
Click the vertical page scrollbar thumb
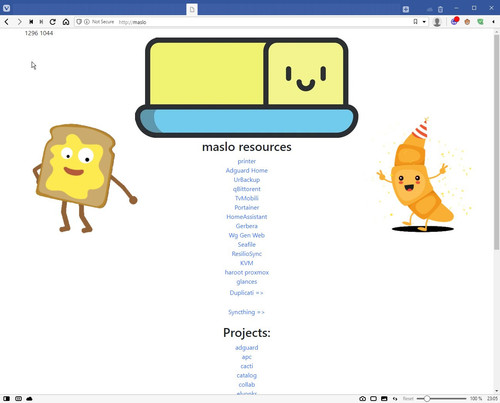(497, 142)
